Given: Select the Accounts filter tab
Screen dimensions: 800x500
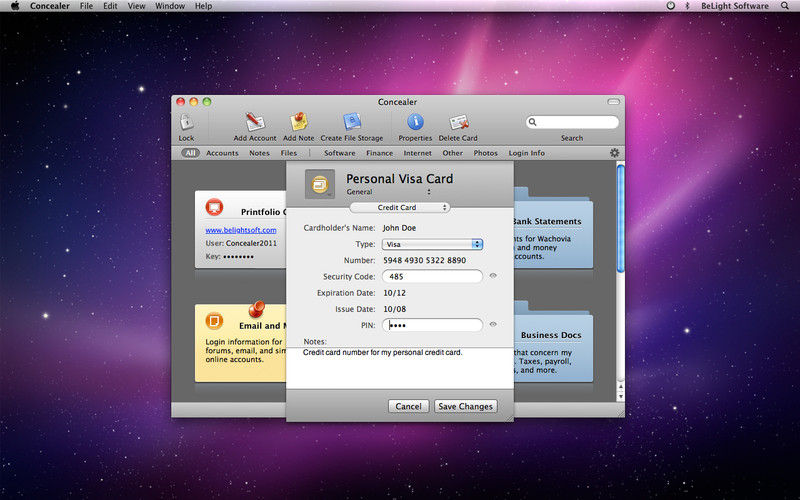Looking at the screenshot, I should click(222, 153).
